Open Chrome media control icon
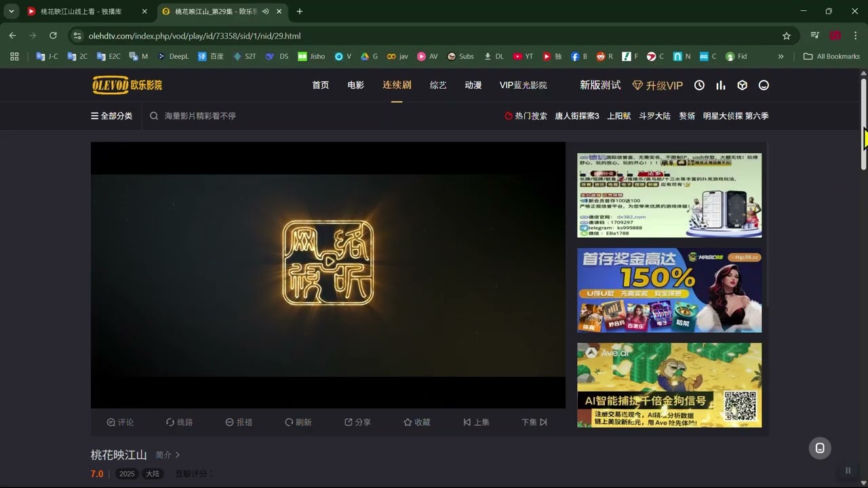The height and width of the screenshot is (488, 868). tap(815, 35)
